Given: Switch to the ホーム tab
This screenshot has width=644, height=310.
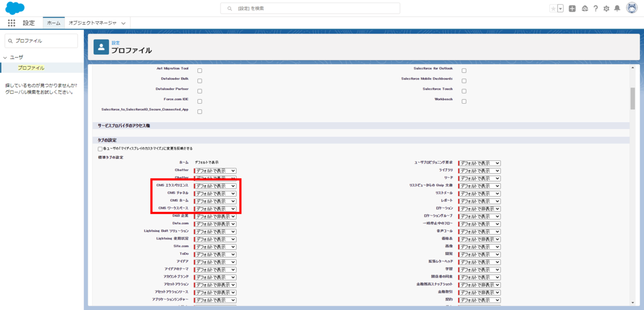Looking at the screenshot, I should 54,23.
